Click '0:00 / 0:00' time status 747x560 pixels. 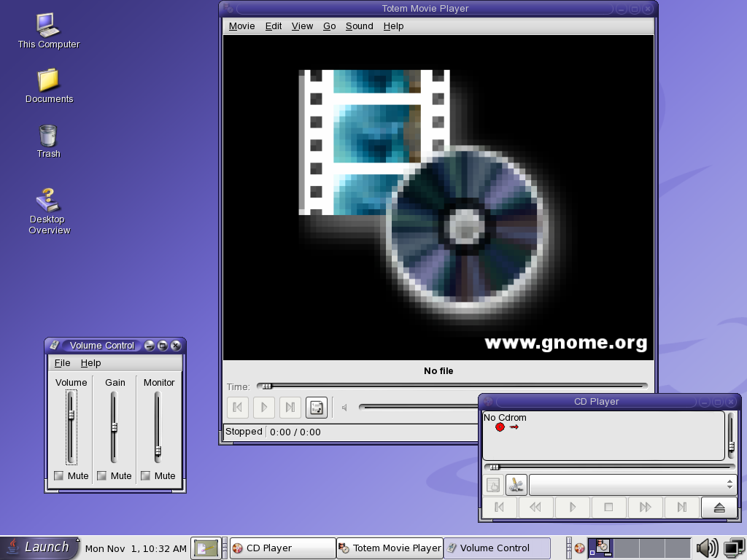click(x=295, y=432)
